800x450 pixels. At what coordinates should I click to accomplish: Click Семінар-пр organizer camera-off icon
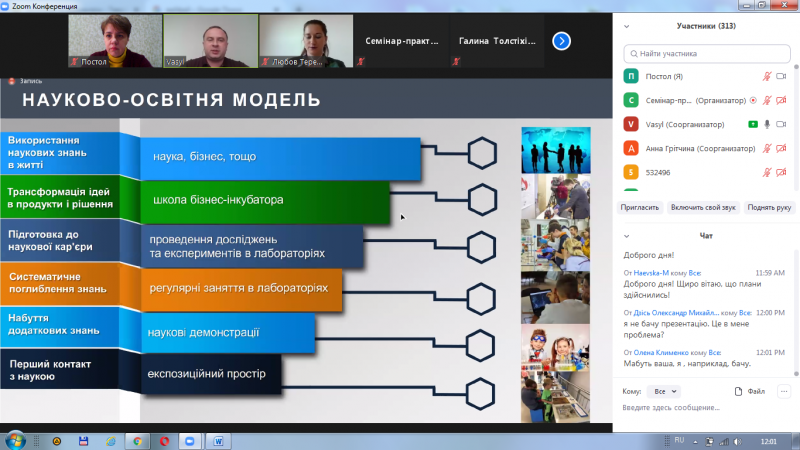tap(781, 101)
